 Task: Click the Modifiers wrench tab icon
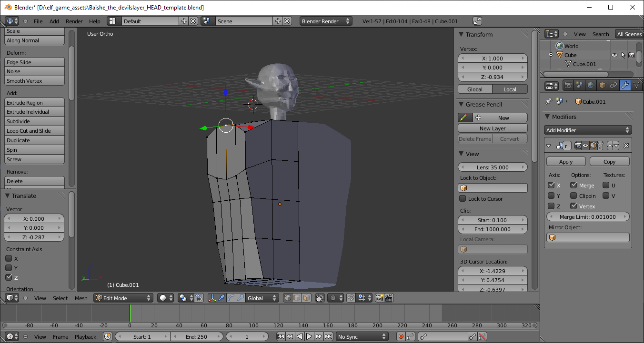(x=625, y=86)
